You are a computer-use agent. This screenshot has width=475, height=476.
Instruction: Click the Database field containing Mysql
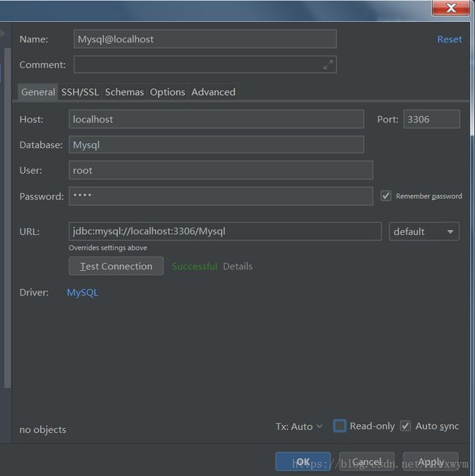[216, 145]
